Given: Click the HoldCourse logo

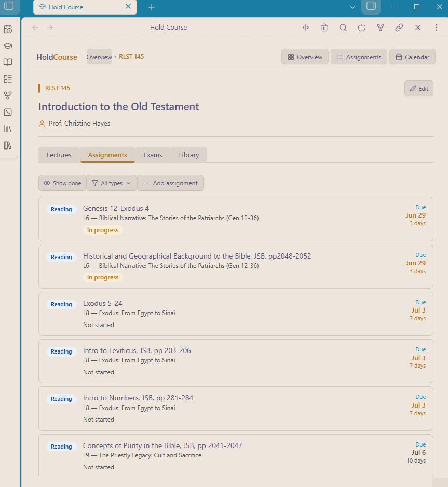Looking at the screenshot, I should [x=57, y=57].
